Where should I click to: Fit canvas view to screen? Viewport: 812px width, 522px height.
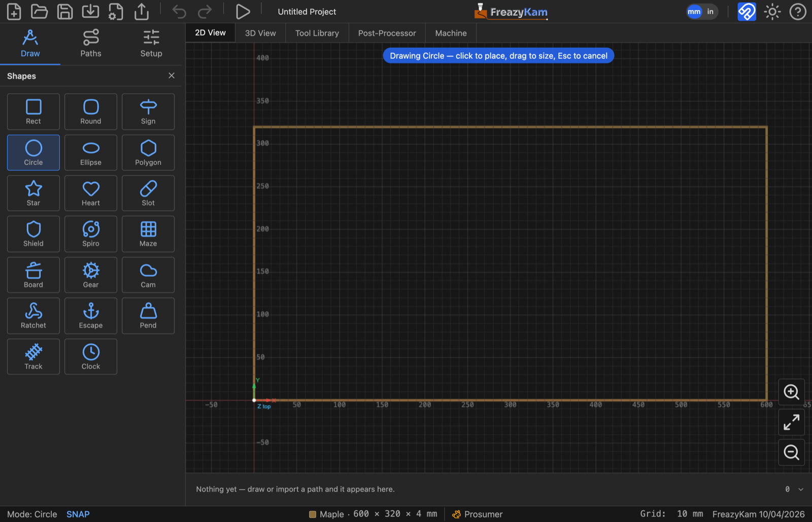pyautogui.click(x=792, y=422)
